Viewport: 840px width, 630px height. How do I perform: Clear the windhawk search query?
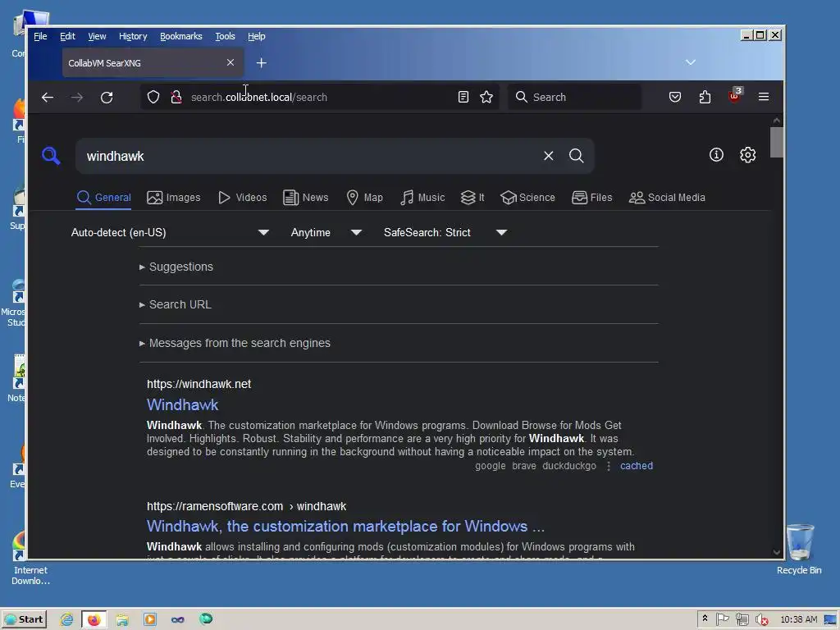(549, 156)
